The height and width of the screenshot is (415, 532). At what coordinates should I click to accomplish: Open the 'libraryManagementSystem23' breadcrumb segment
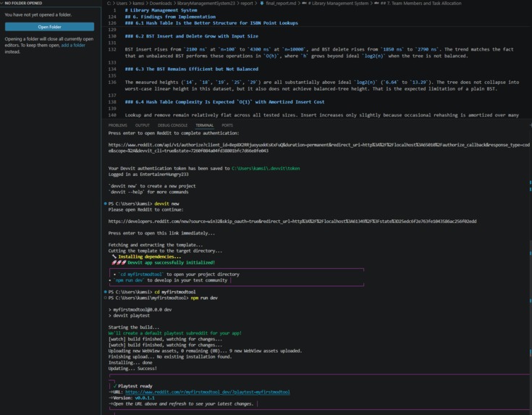[x=206, y=3]
